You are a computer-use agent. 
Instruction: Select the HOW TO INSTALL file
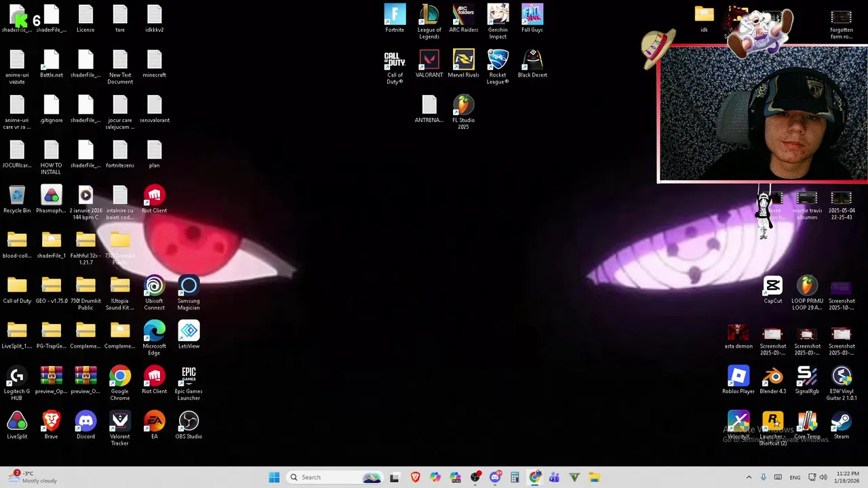click(x=52, y=157)
